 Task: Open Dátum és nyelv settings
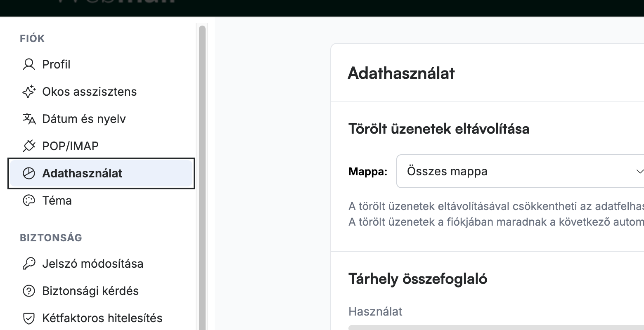click(101, 119)
